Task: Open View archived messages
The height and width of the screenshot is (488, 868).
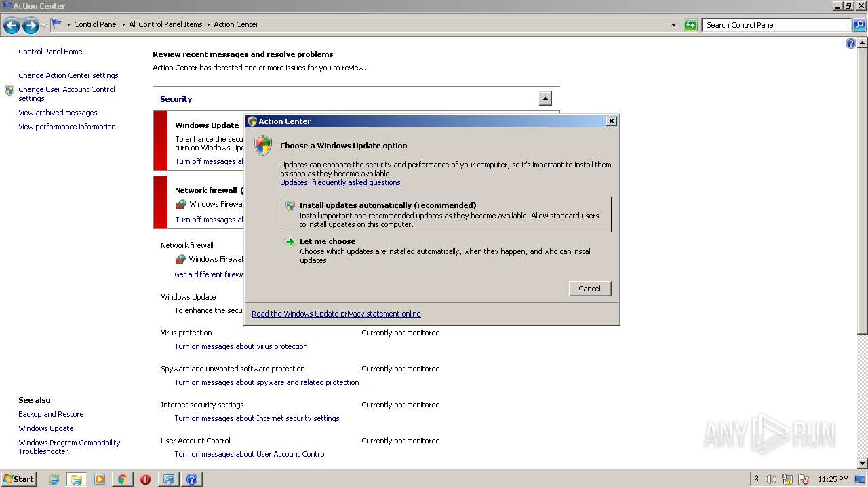Action: pos(58,113)
